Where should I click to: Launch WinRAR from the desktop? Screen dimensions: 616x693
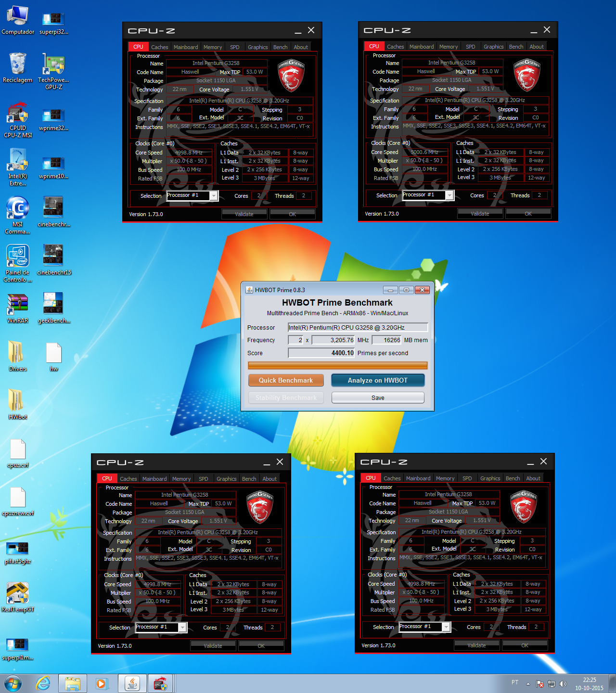(18, 308)
